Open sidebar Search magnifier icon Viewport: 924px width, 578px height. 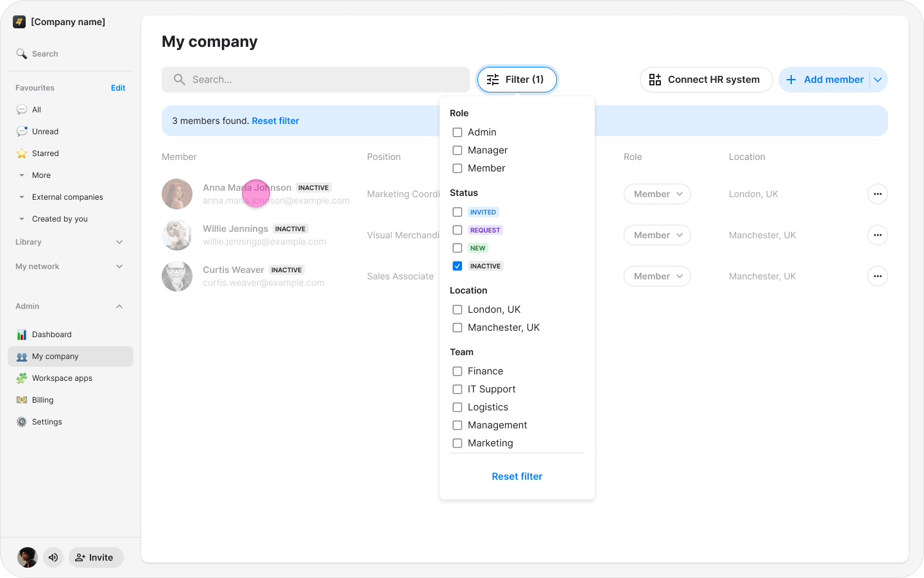tap(22, 54)
